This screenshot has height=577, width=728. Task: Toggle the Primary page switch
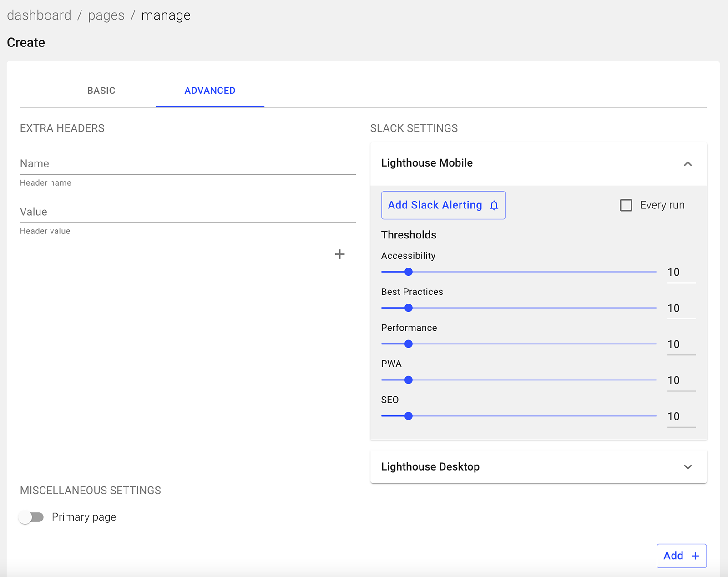pos(31,517)
